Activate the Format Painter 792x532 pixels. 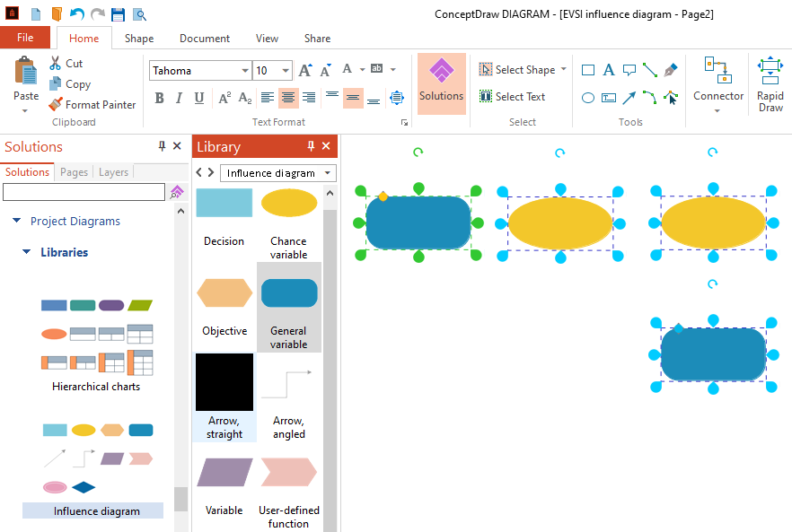click(92, 104)
